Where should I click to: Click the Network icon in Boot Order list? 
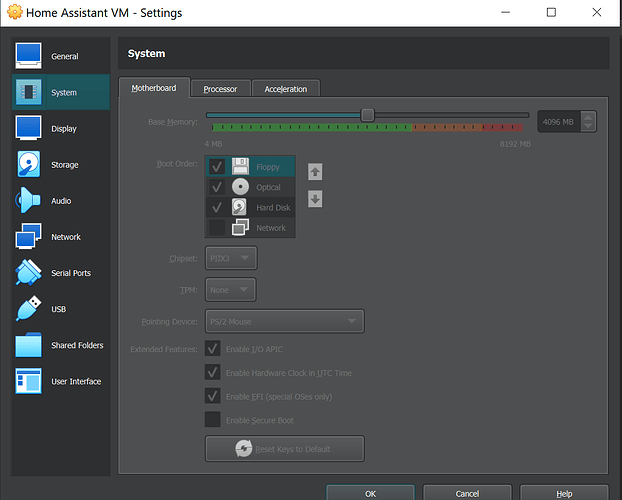[240, 227]
